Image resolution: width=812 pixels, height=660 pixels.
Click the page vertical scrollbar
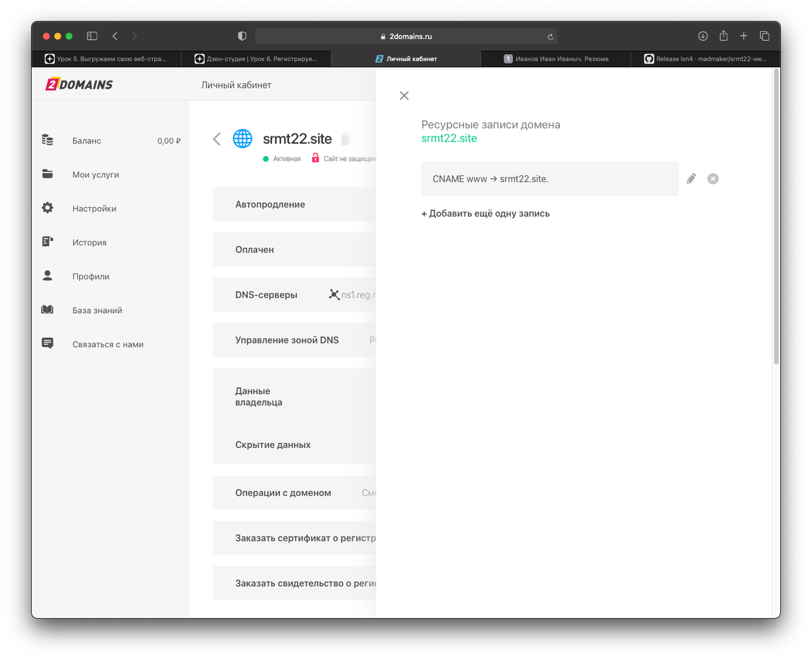tap(776, 216)
